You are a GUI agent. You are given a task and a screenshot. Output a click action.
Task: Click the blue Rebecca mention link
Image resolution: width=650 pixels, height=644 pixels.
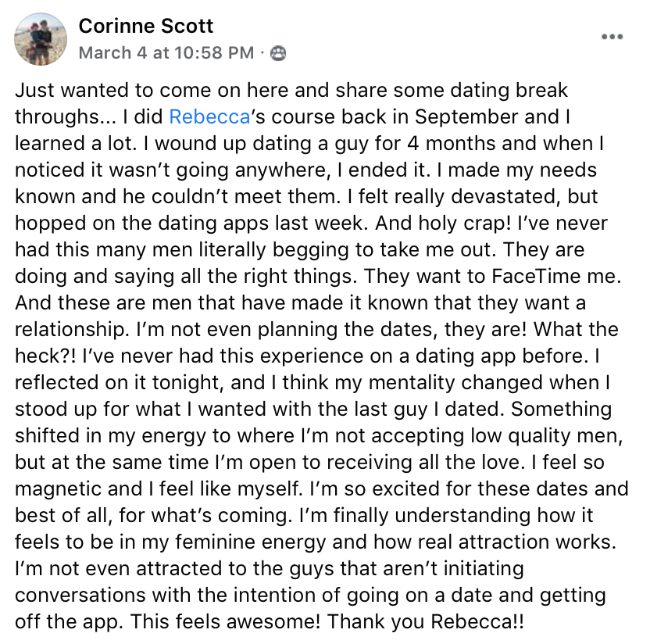(209, 116)
